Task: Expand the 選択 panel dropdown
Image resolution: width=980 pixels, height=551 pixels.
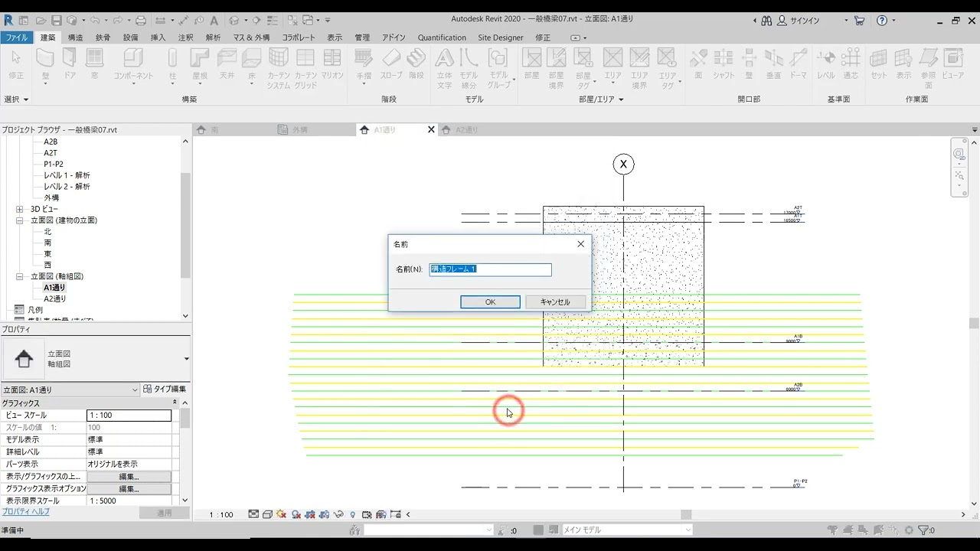Action: click(x=16, y=99)
